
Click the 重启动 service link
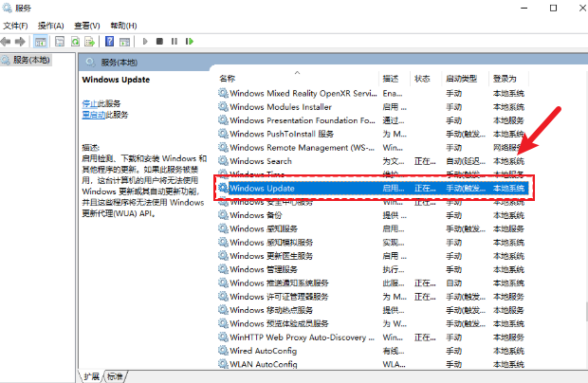point(93,115)
